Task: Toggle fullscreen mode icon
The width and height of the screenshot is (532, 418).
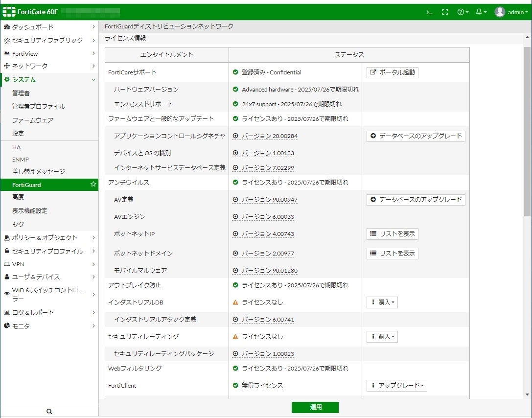Action: pos(445,12)
